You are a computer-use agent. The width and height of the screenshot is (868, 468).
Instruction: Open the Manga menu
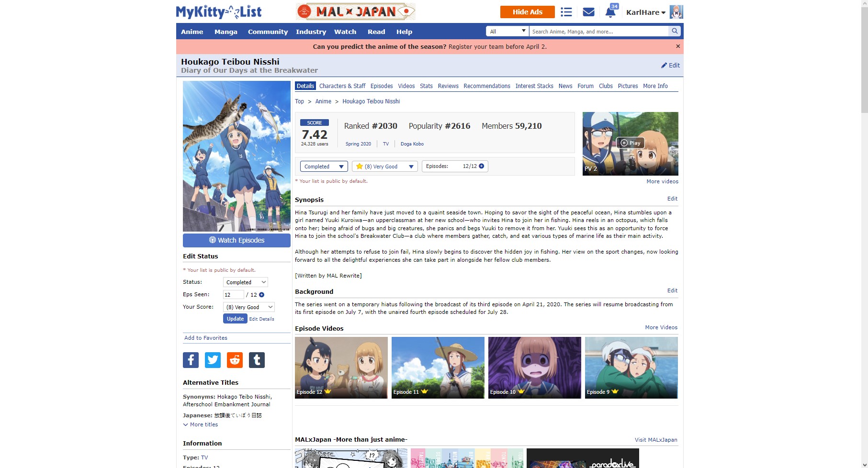226,32
